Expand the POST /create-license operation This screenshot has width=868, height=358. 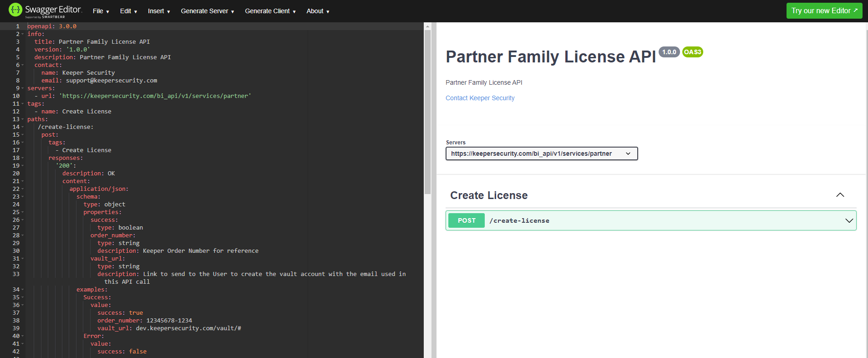pyautogui.click(x=848, y=220)
